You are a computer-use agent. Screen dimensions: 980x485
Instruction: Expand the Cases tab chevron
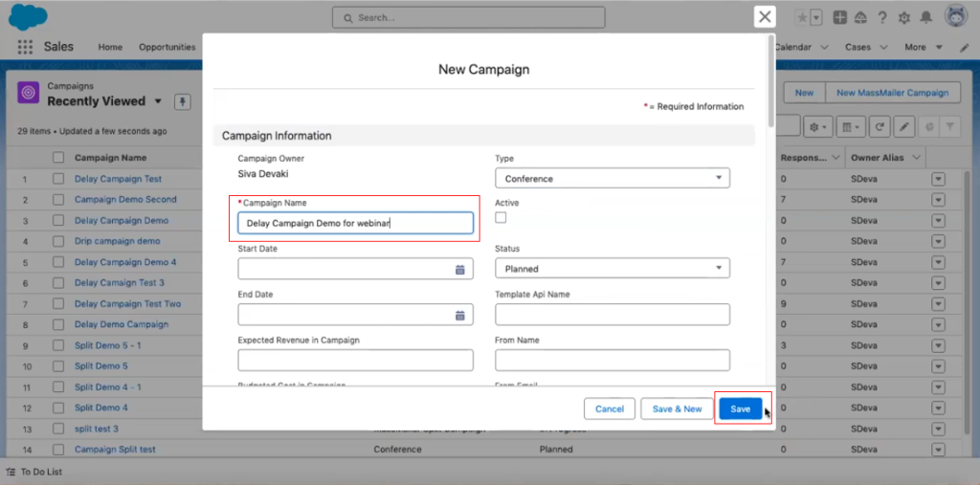(x=883, y=48)
